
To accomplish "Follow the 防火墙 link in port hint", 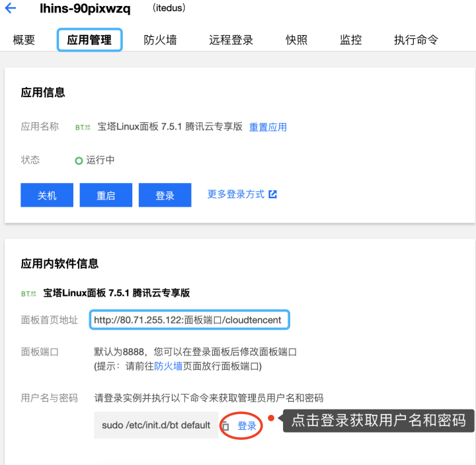I will [x=169, y=366].
